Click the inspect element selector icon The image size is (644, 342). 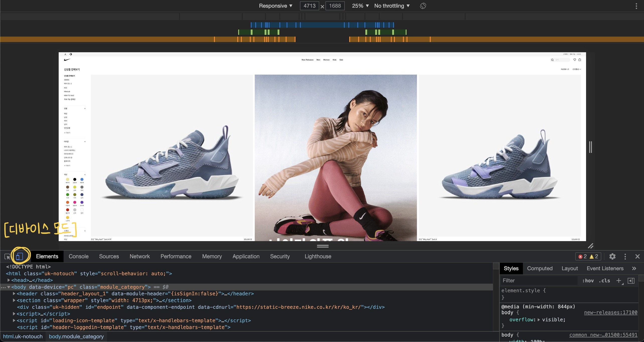pos(7,256)
